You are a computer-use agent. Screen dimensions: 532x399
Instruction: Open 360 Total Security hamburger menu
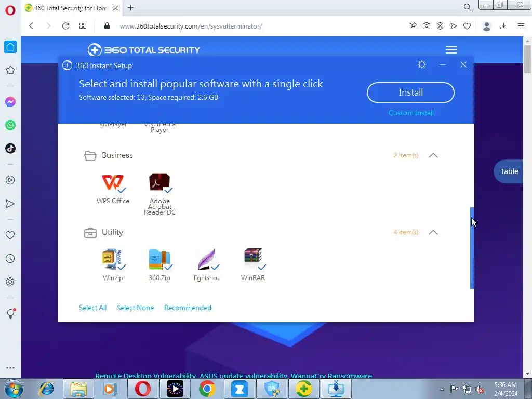(x=451, y=50)
